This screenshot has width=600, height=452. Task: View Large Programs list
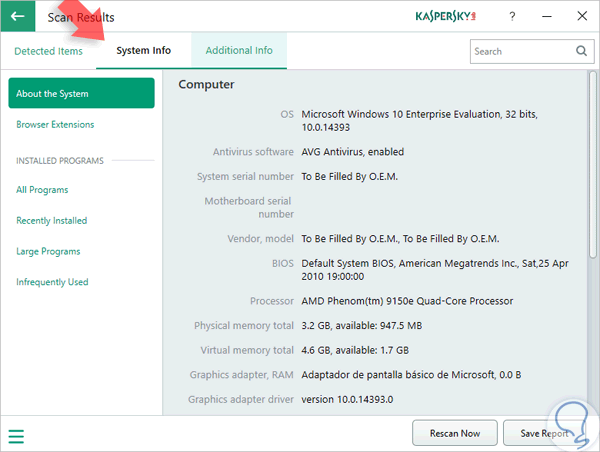tap(48, 251)
